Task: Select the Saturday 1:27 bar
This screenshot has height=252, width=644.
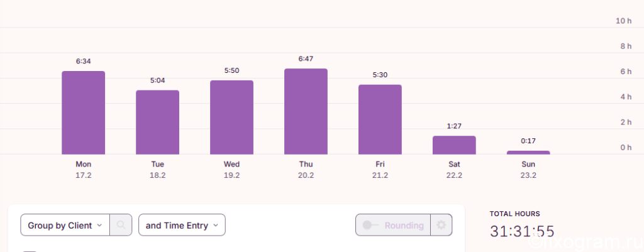Action: (454, 145)
